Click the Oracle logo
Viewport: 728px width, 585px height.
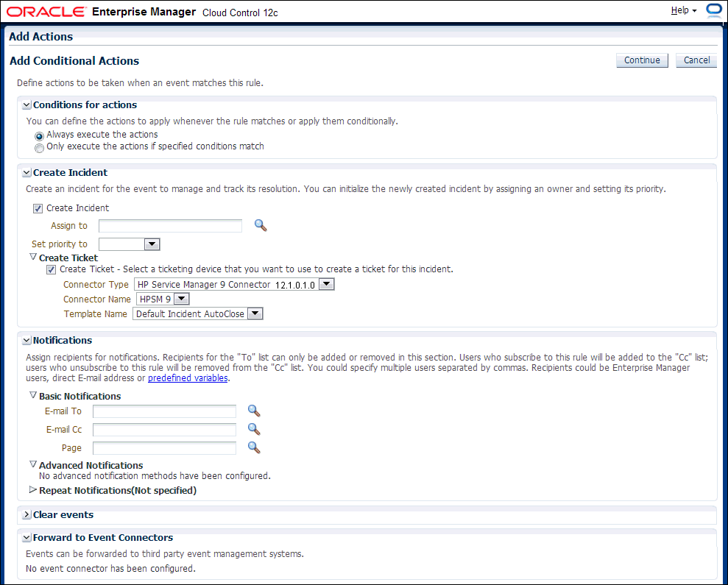tap(46, 12)
